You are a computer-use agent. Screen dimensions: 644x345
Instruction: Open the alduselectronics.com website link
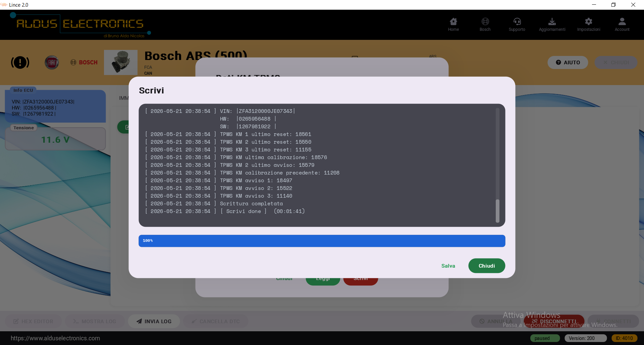(55, 338)
